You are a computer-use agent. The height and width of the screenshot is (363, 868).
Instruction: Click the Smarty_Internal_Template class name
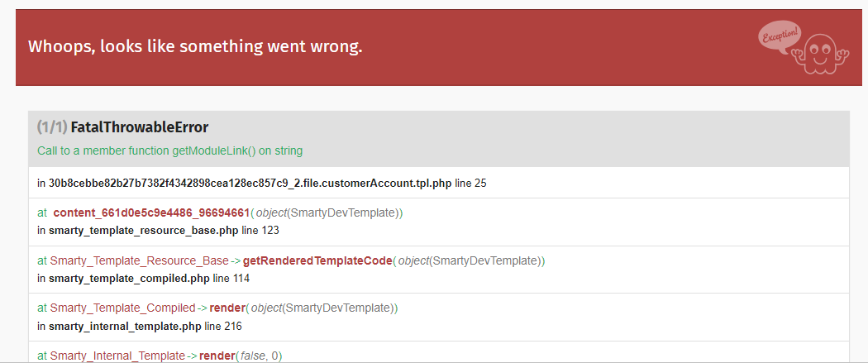(118, 356)
